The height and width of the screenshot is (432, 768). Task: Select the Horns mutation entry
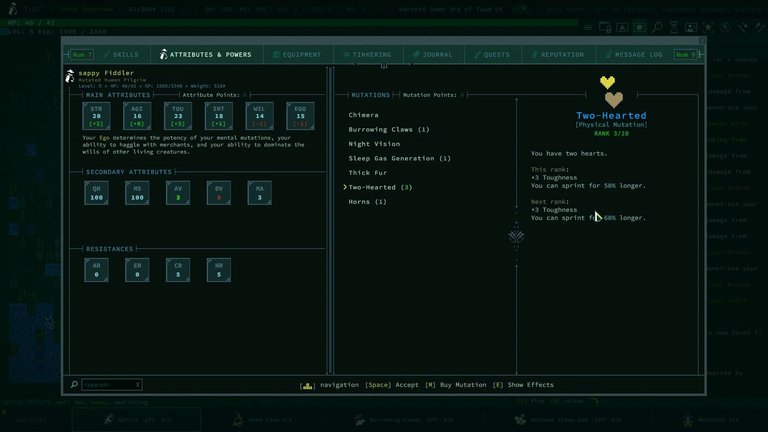pyautogui.click(x=368, y=202)
